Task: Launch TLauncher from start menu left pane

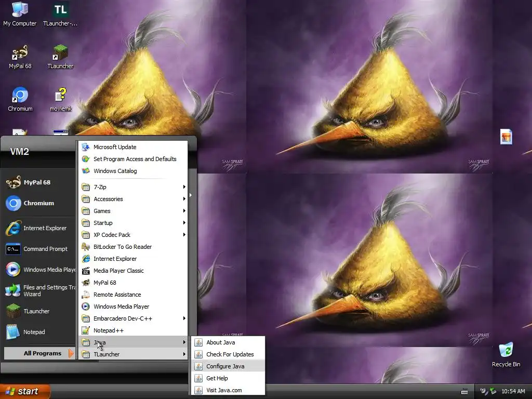Action: (39, 311)
